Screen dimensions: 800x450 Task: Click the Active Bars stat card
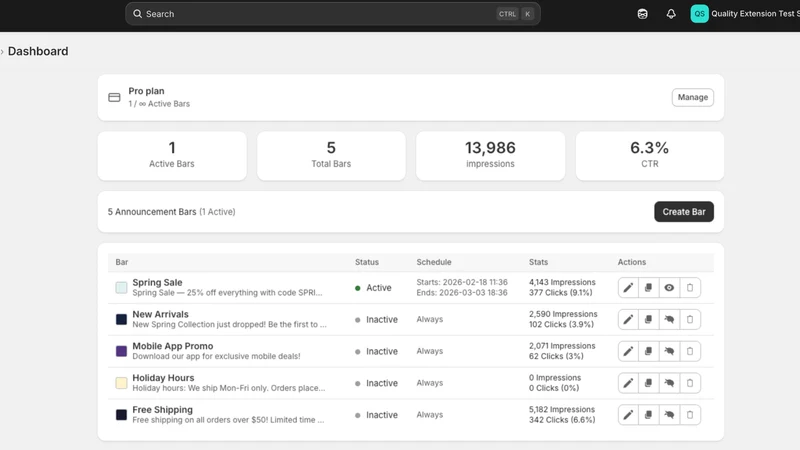click(x=172, y=156)
